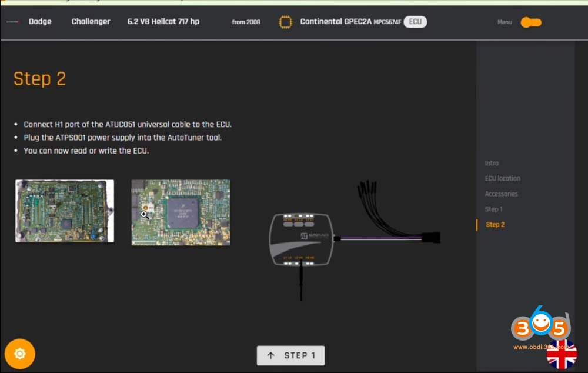Viewport: 588px width, 373px height.
Task: Click the magnifier zoom icon on chip photo
Action: point(145,215)
